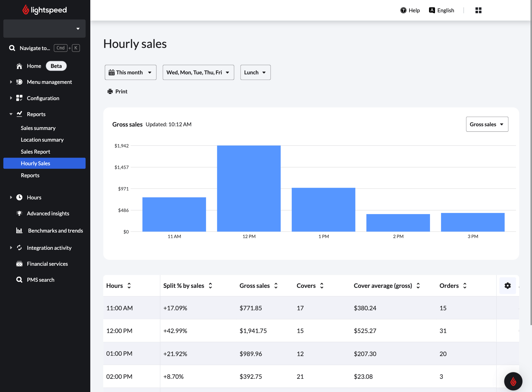532x392 pixels.
Task: Click the 12 PM bar in chart
Action: [249, 188]
